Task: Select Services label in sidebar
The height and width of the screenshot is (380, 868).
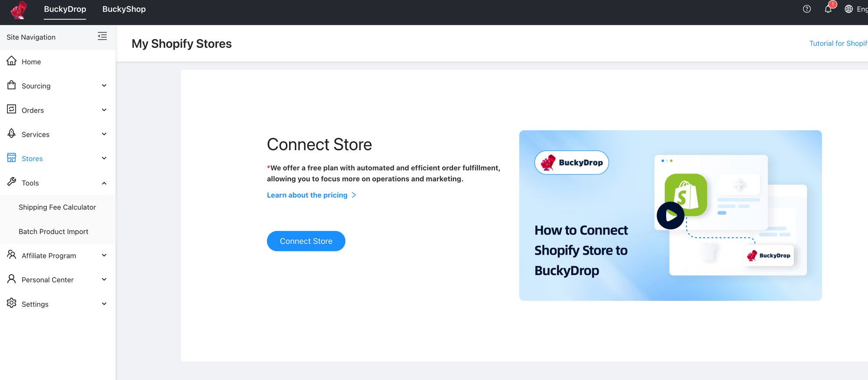Action: coord(36,134)
